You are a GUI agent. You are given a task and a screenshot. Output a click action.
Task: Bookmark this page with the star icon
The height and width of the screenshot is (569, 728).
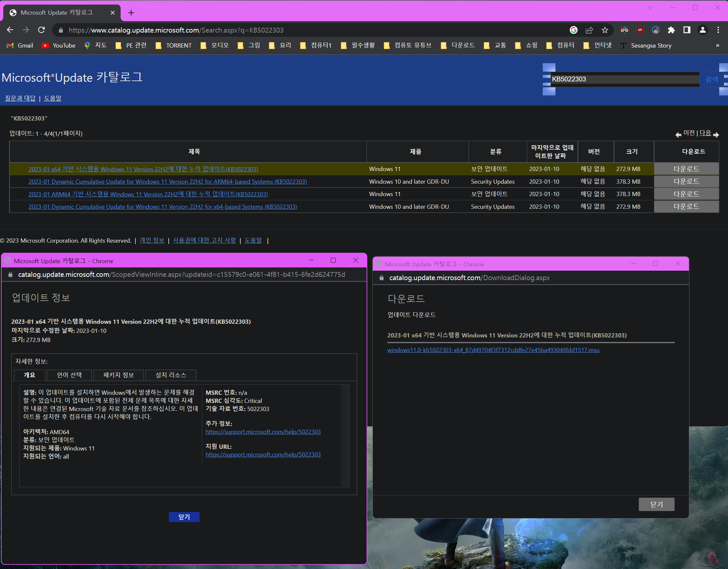[605, 30]
